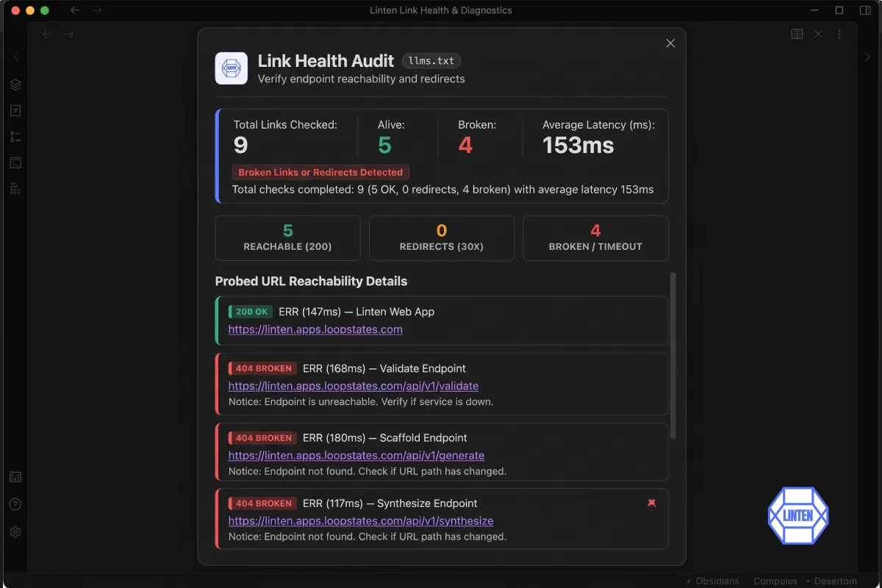The height and width of the screenshot is (588, 882).
Task: Open the branch graph icon in sidebar
Action: [x=15, y=137]
